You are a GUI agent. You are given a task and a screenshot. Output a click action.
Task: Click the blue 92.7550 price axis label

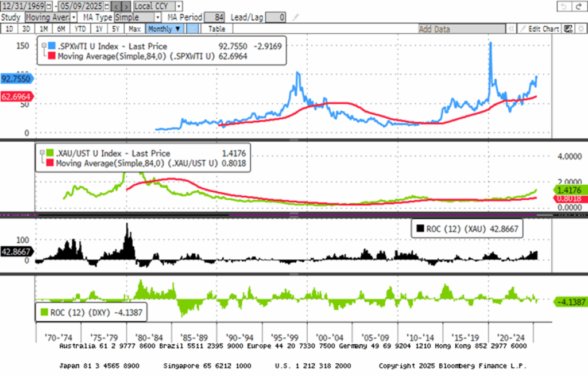point(17,79)
